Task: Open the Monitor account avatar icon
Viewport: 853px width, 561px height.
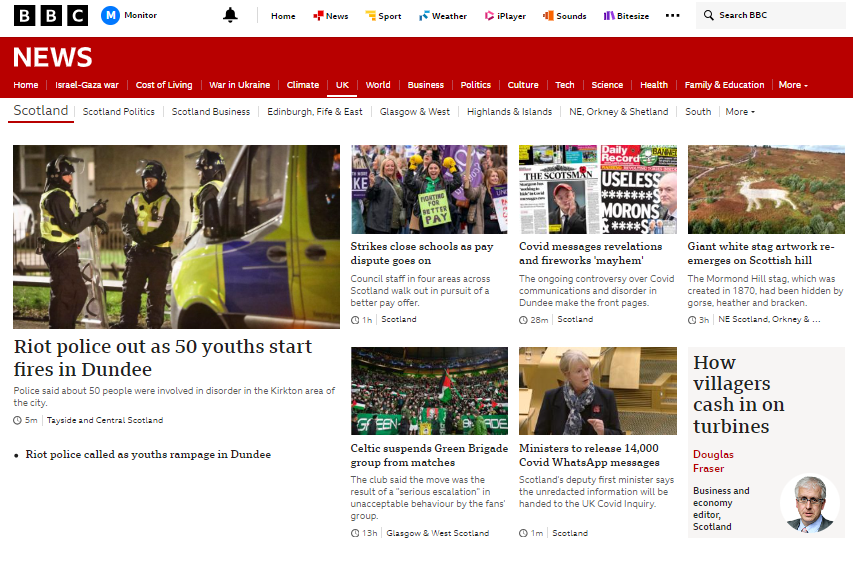Action: 110,15
